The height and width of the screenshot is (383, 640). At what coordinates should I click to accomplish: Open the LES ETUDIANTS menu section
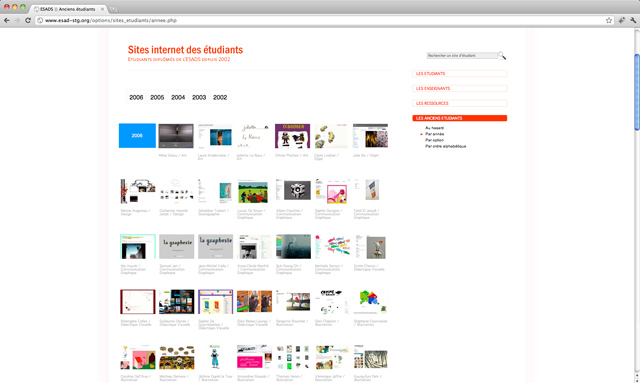pyautogui.click(x=460, y=73)
